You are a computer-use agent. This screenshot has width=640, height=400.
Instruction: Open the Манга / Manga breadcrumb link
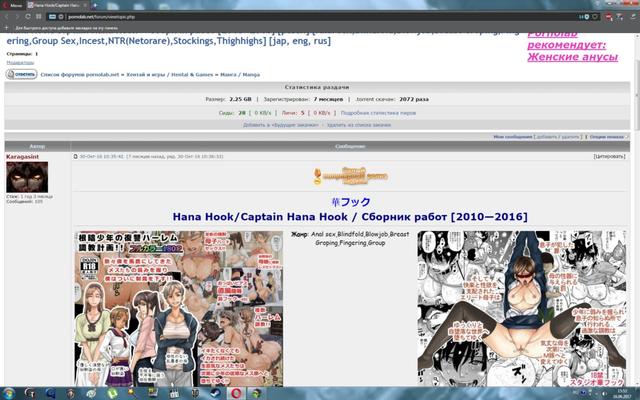pyautogui.click(x=240, y=75)
